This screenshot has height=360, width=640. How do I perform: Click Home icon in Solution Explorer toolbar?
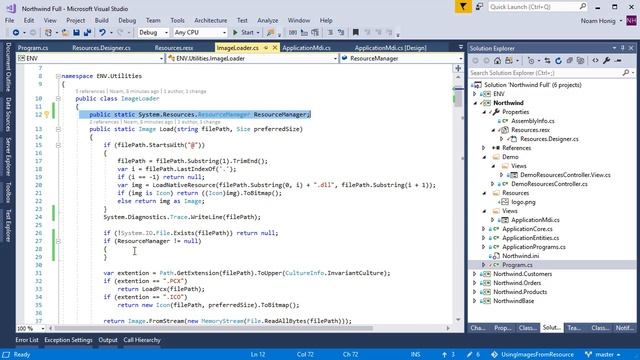pyautogui.click(x=497, y=60)
